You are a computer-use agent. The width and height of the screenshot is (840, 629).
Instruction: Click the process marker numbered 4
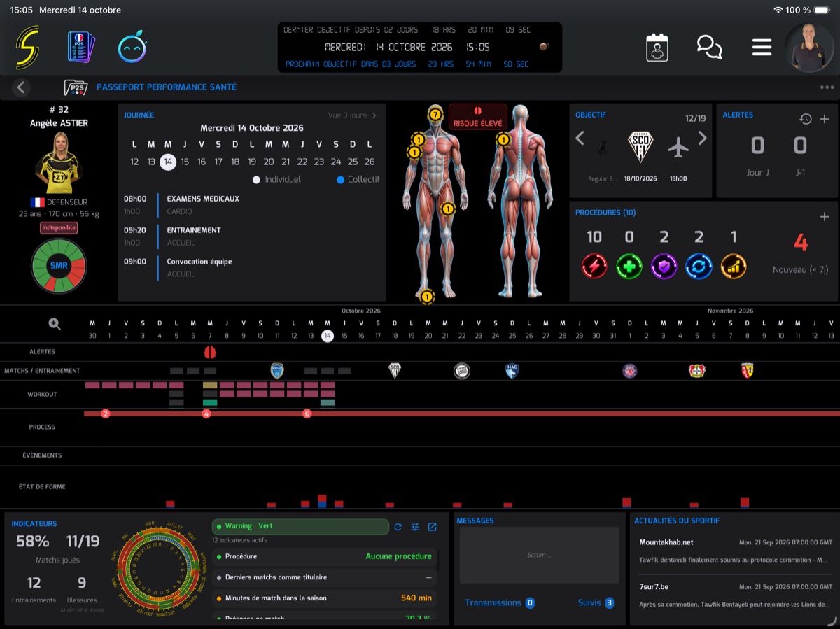tap(206, 414)
